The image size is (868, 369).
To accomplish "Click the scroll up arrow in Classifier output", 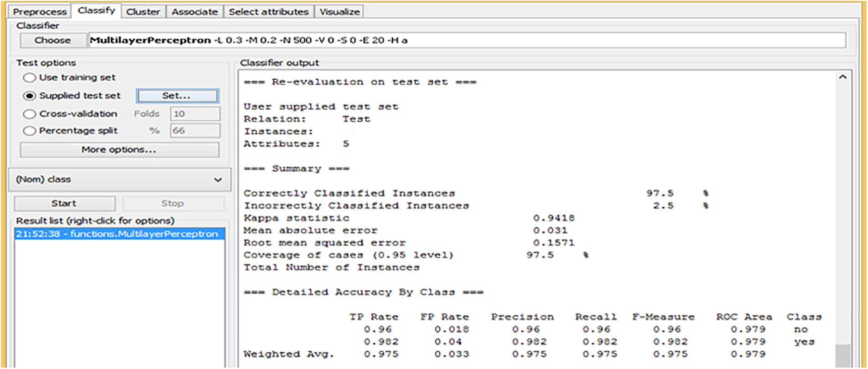I will [x=842, y=77].
